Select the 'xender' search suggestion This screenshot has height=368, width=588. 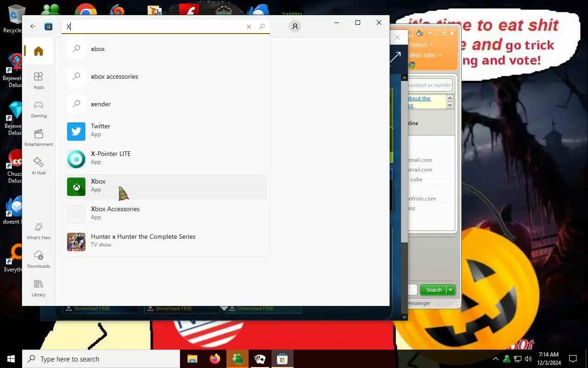[x=165, y=104]
